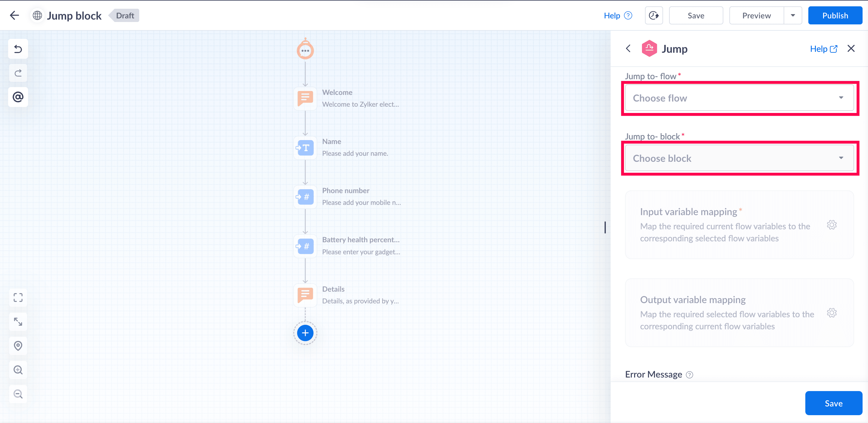This screenshot has height=423, width=868.
Task: Add a new block with plus button
Action: point(305,333)
